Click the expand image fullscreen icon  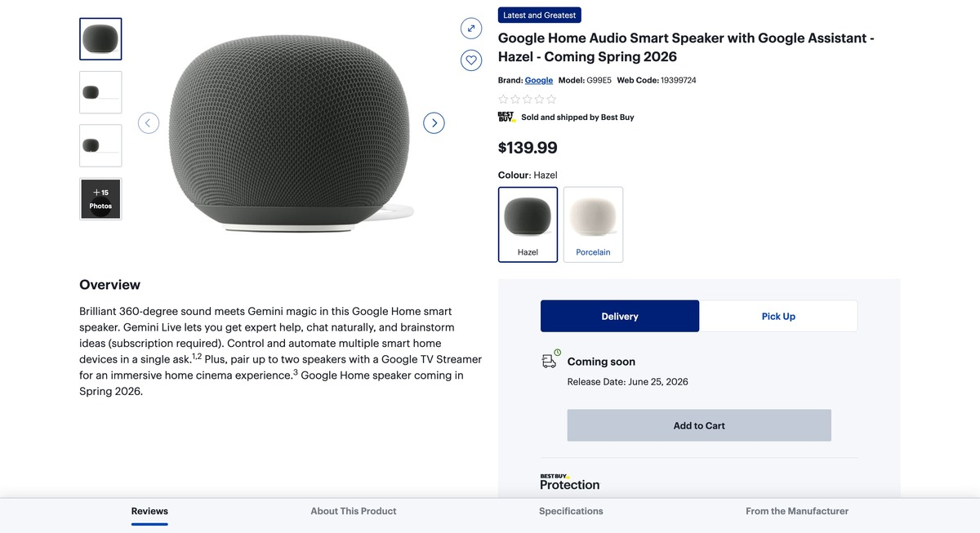[x=471, y=29]
